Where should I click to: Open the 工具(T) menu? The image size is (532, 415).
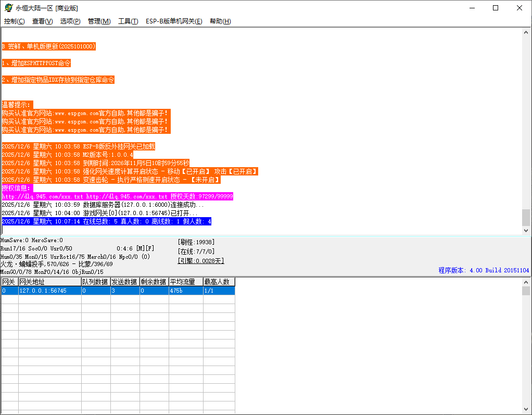coord(128,21)
